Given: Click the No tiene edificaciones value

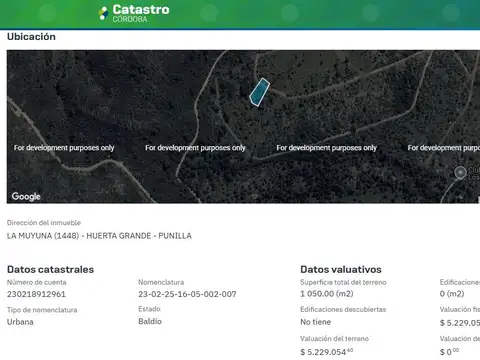Looking at the screenshot, I should [315, 322].
